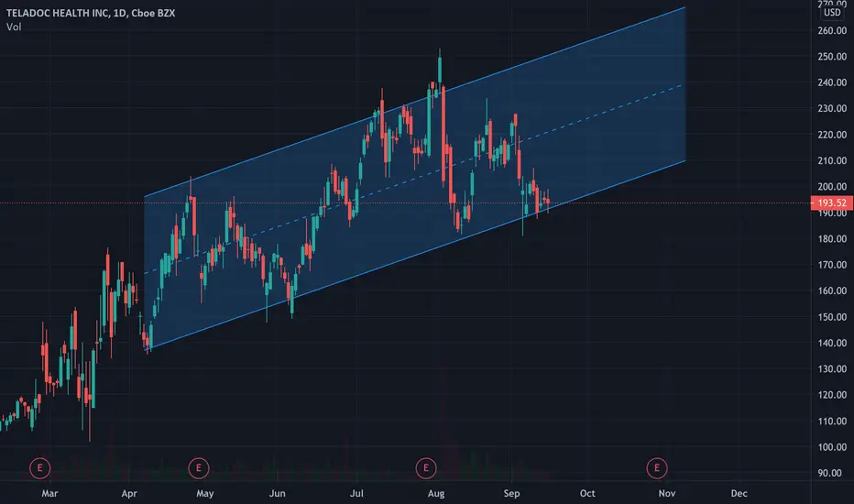The width and height of the screenshot is (854, 504).
Task: Click the earnings marker near August
Action: pos(426,468)
